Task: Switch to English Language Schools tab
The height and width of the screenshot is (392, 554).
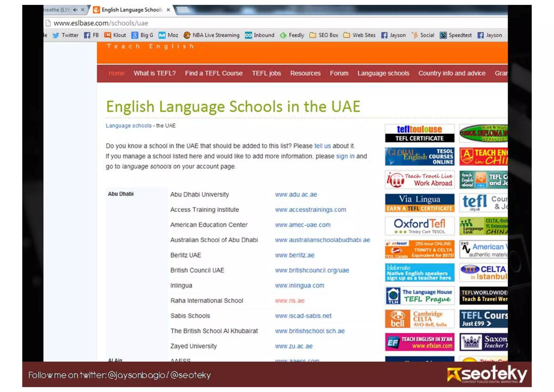Action: point(131,10)
